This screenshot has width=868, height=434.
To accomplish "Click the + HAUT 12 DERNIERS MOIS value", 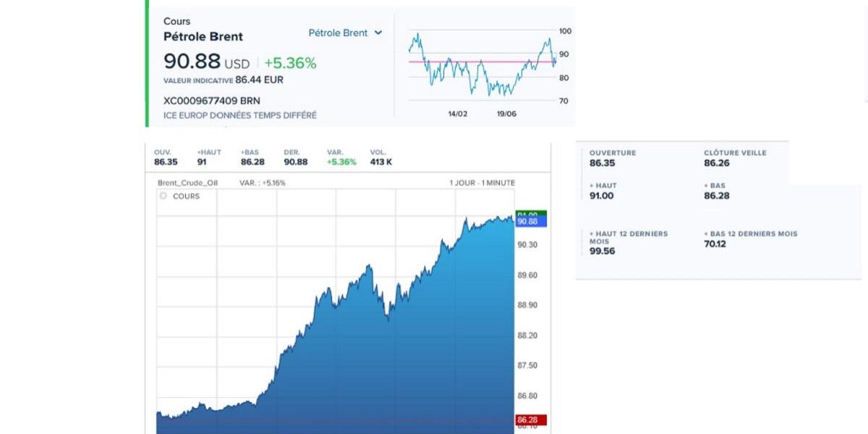I will (602, 252).
